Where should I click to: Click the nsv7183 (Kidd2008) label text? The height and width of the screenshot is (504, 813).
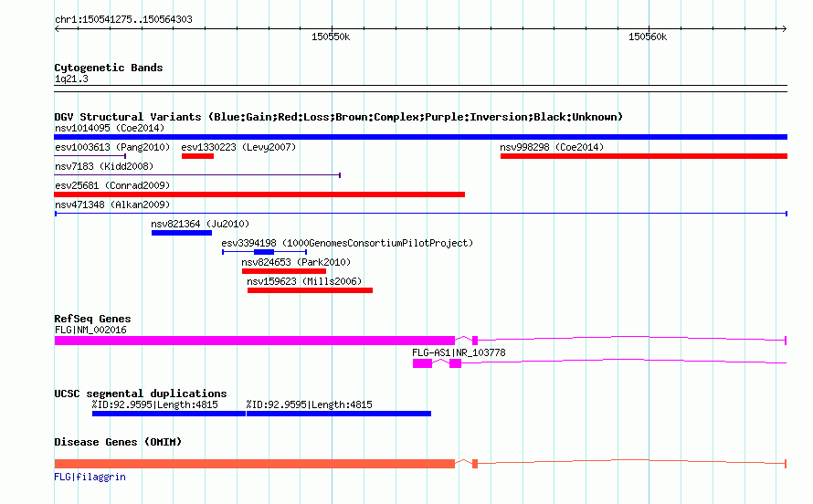pos(104,166)
